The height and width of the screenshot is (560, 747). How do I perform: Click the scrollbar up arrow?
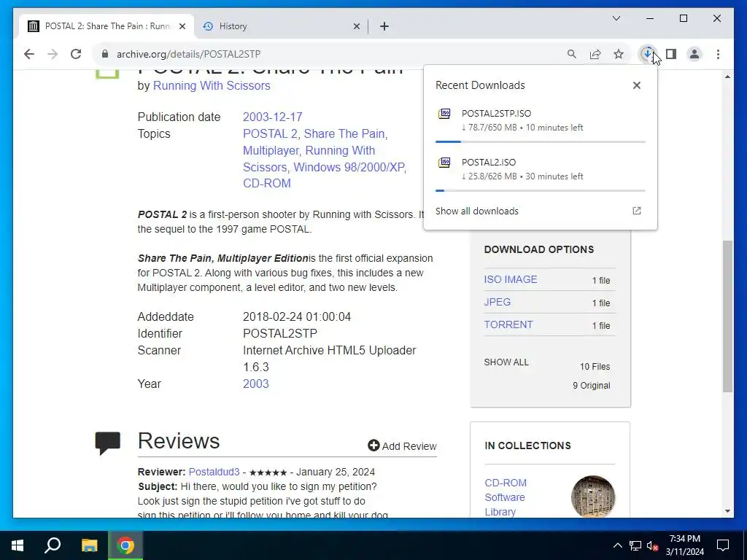click(x=727, y=76)
